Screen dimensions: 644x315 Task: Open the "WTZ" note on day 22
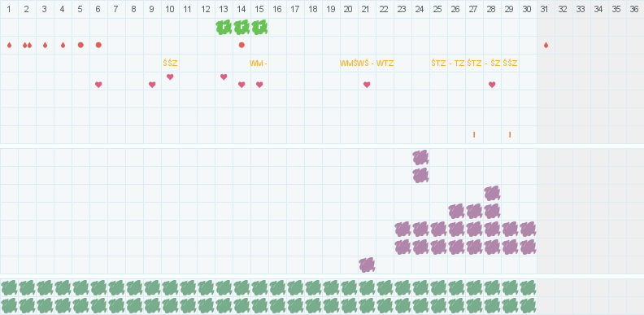pyautogui.click(x=385, y=63)
